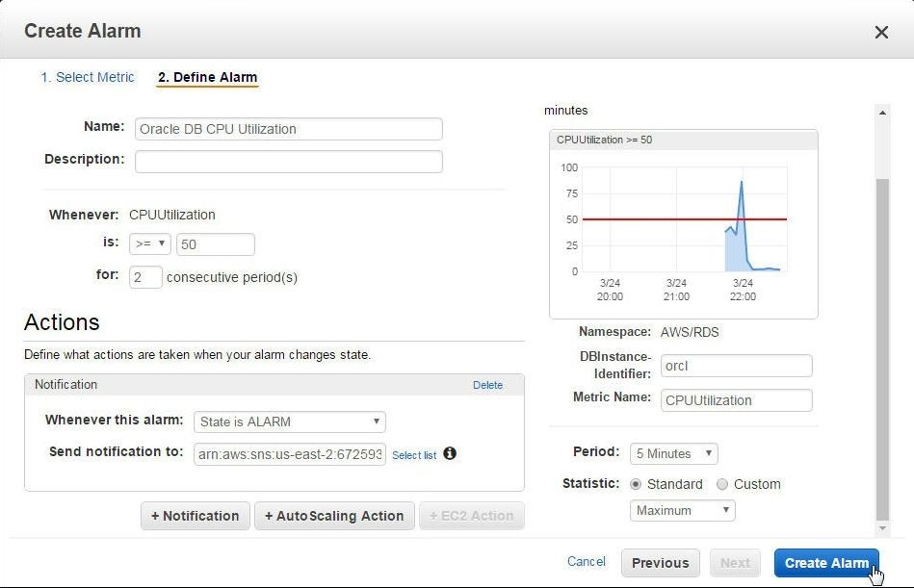The image size is (914, 588).
Task: Select the Standard statistic radio button
Action: 636,484
